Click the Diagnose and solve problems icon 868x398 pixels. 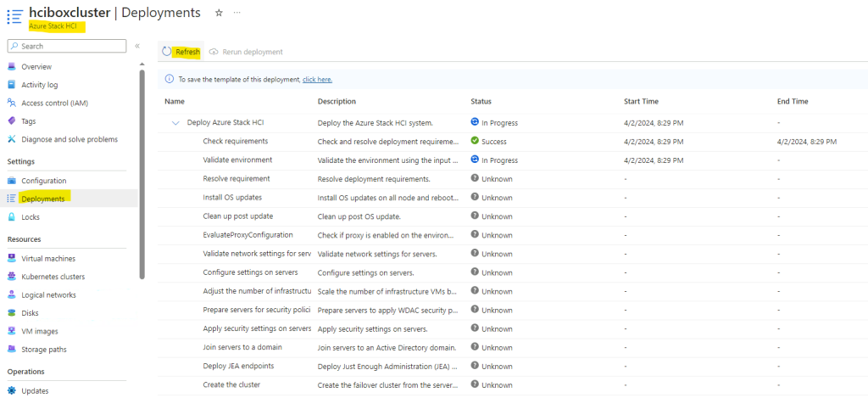point(12,139)
